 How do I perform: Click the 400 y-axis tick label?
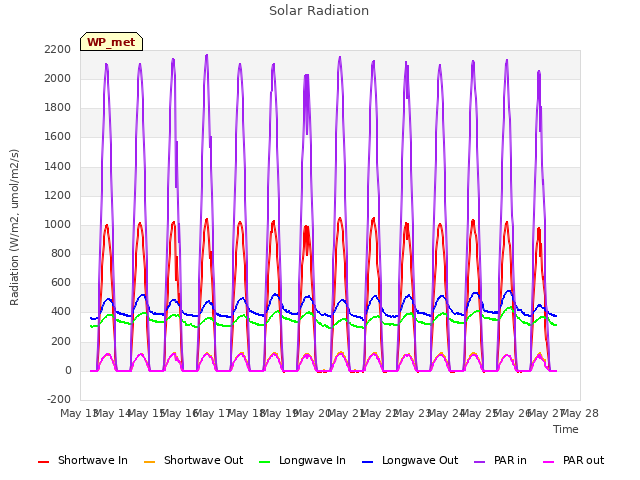(x=61, y=312)
